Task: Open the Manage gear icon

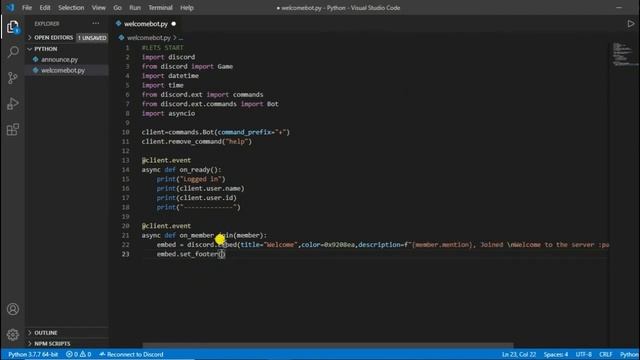Action: click(13, 335)
